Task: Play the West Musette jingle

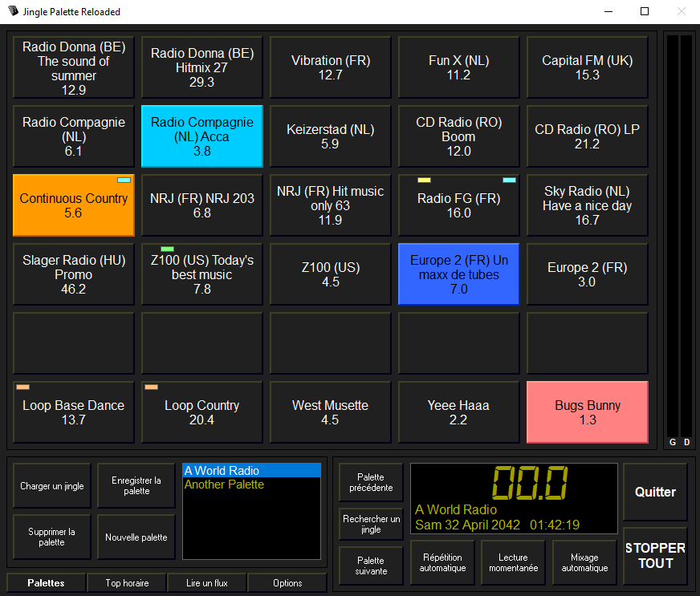Action: [331, 412]
